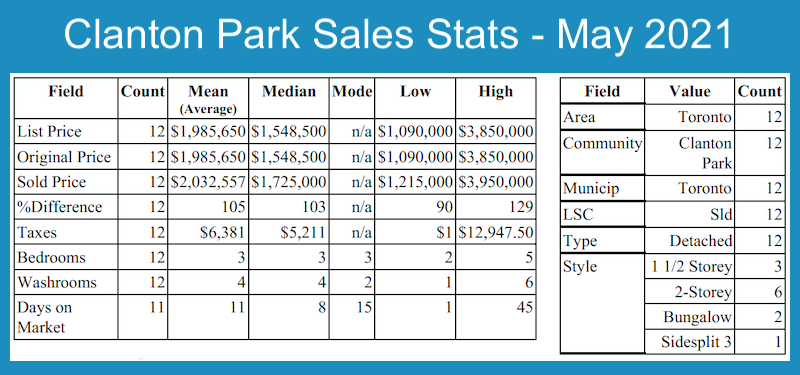The width and height of the screenshot is (800, 375).
Task: Click the High column header
Action: [x=495, y=92]
